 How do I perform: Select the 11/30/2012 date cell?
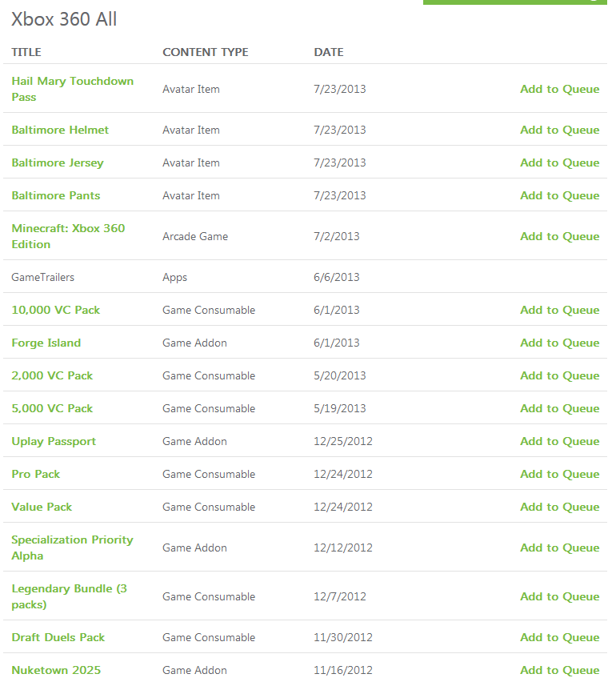[x=343, y=637]
